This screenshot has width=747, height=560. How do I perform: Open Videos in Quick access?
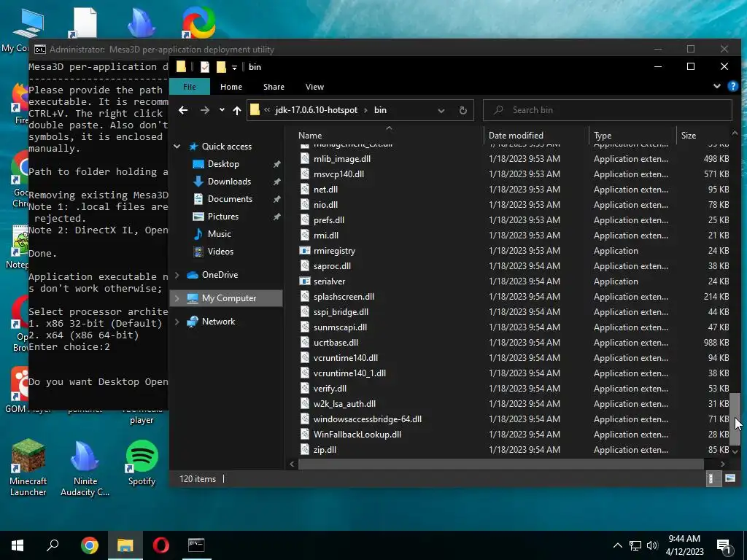tap(220, 252)
